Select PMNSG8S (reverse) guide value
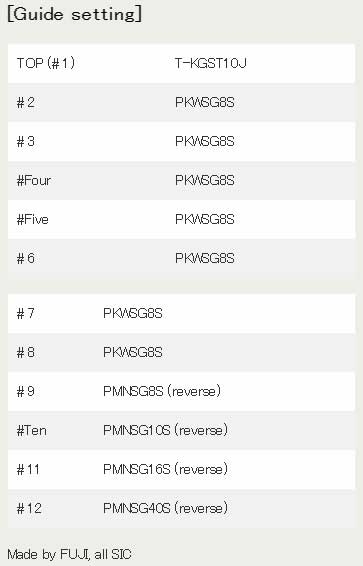363x566 pixels. point(162,391)
